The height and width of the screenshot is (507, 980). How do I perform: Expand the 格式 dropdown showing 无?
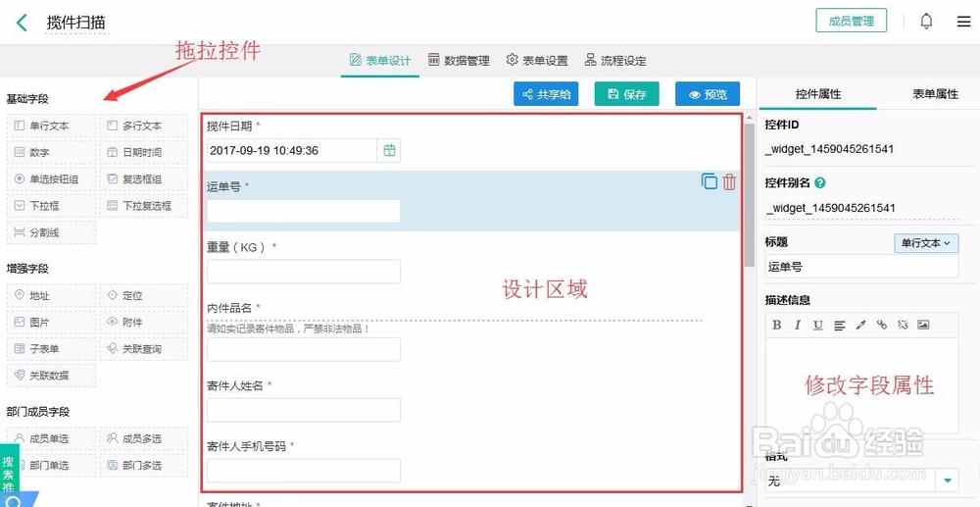948,481
